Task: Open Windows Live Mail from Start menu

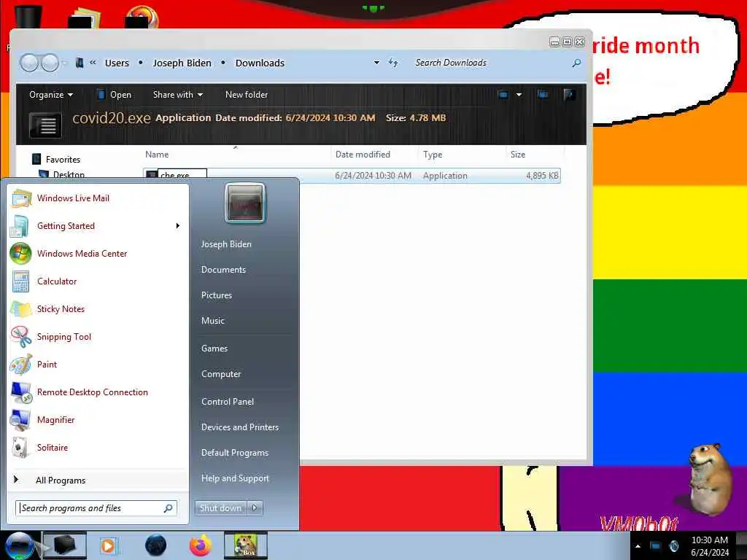Action: [x=73, y=198]
